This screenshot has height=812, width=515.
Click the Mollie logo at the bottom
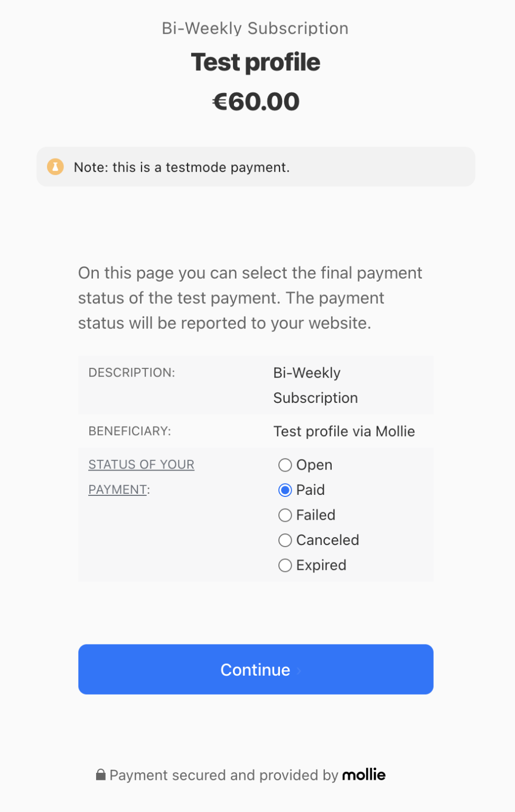pyautogui.click(x=364, y=774)
